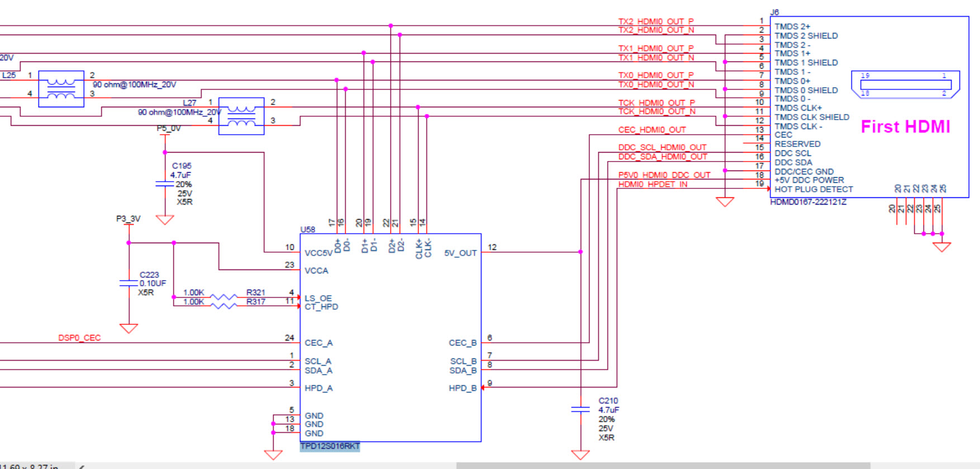
Task: Click the ground symbol under U58 GND pins
Action: 273,455
